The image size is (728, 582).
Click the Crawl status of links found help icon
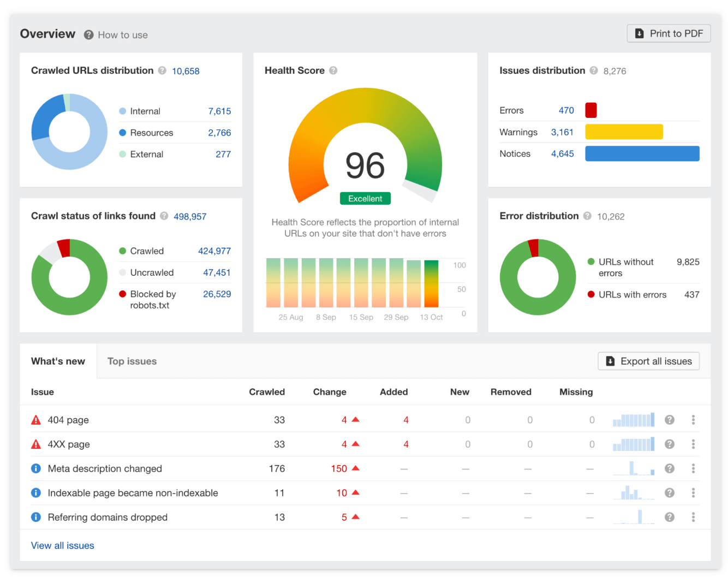point(164,216)
